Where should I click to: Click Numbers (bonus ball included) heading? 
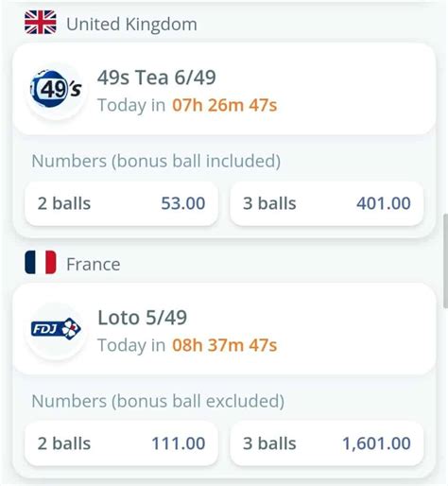[x=156, y=161]
